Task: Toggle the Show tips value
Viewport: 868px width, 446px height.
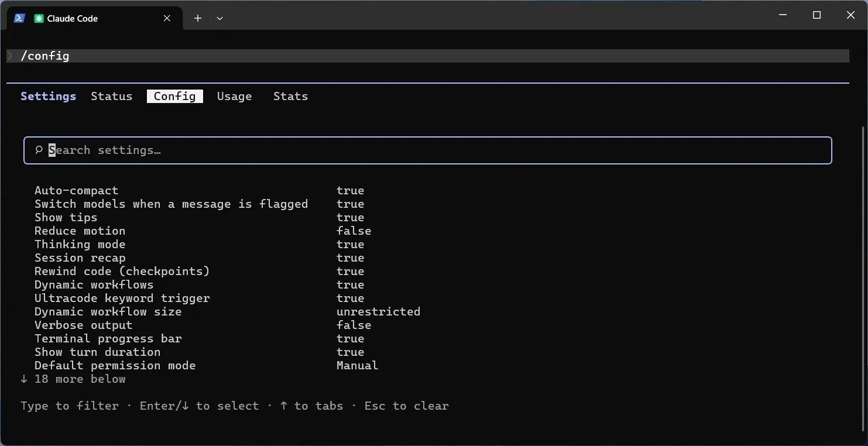Action: 351,218
